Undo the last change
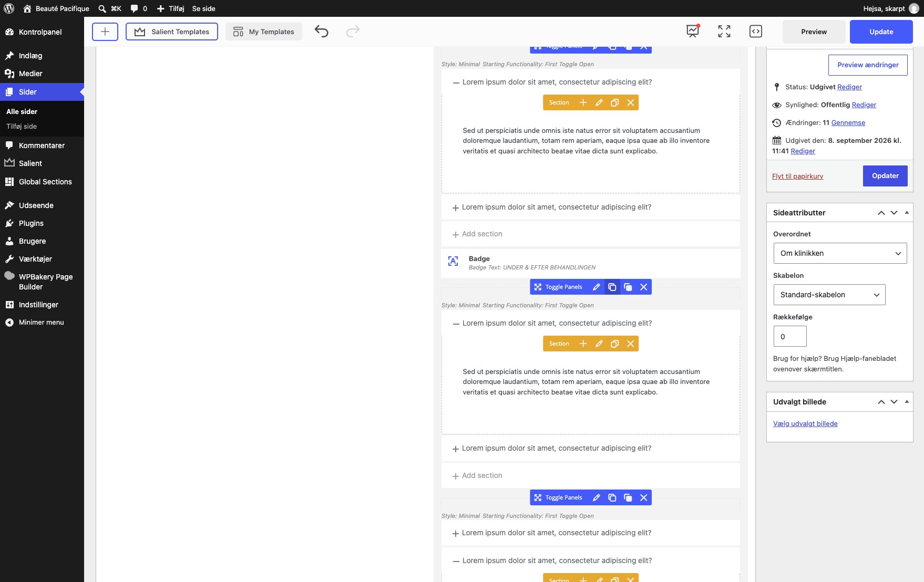The width and height of the screenshot is (924, 582). coord(321,32)
